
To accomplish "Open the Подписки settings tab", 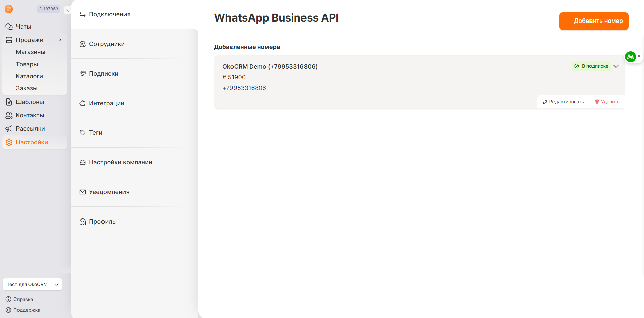I will click(x=135, y=74).
